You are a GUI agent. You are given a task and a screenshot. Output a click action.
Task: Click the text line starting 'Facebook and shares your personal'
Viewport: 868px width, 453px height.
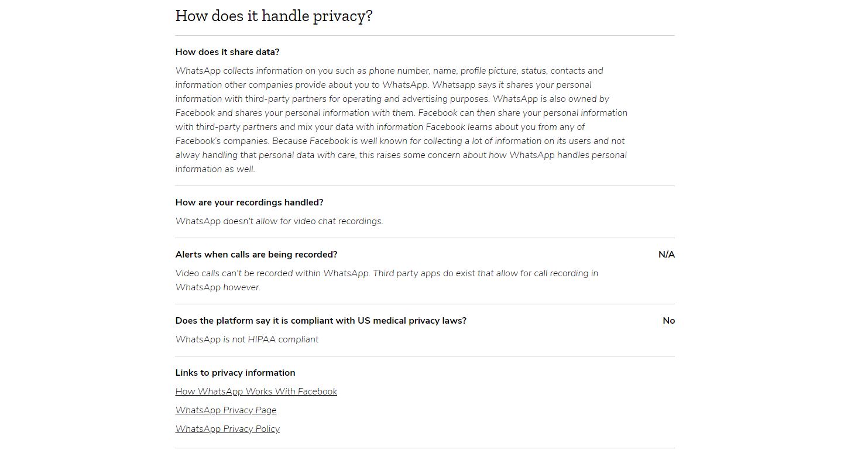point(402,113)
